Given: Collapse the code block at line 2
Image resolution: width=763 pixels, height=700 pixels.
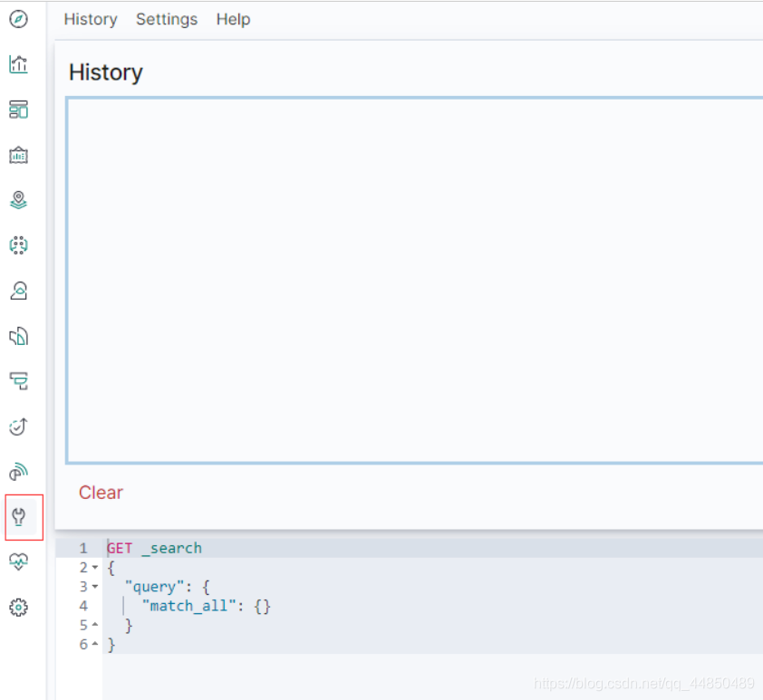Looking at the screenshot, I should click(x=95, y=567).
